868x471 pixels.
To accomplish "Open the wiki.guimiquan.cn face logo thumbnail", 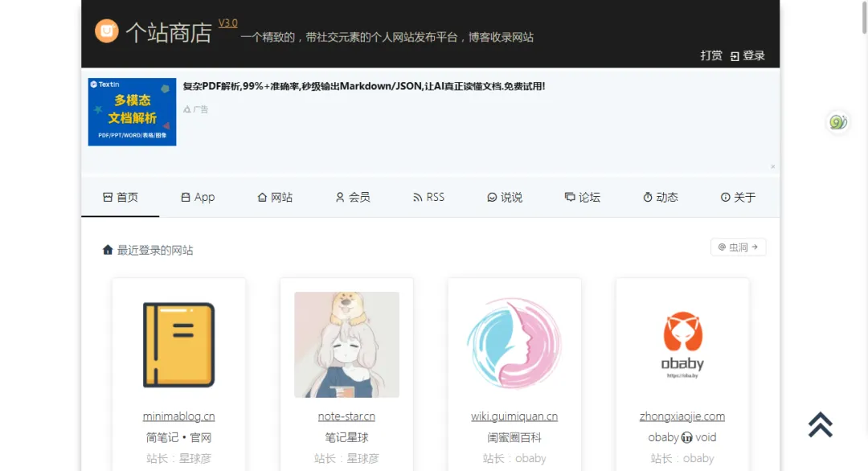I will pos(514,343).
